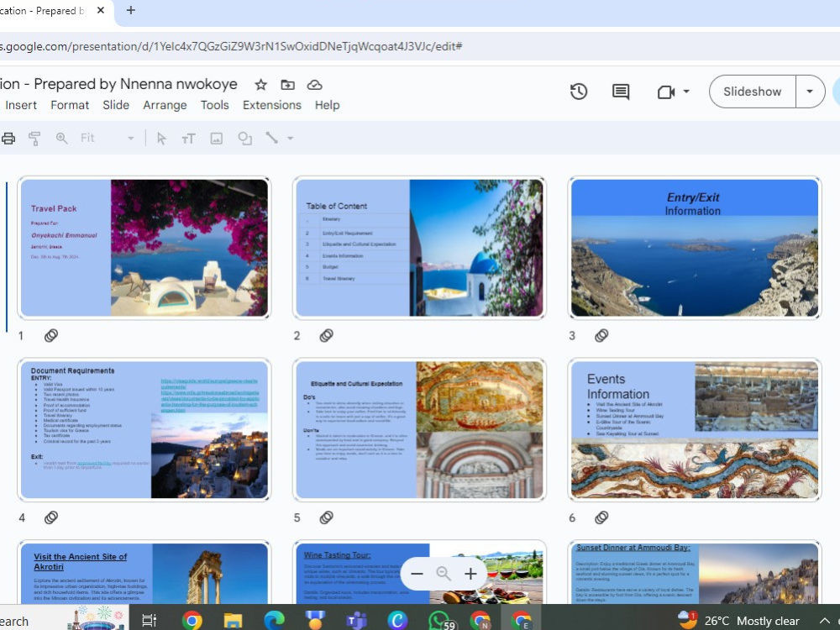The image size is (840, 630).
Task: Select the Sunset Dinner at Ammoudi Bay slide
Action: [695, 573]
